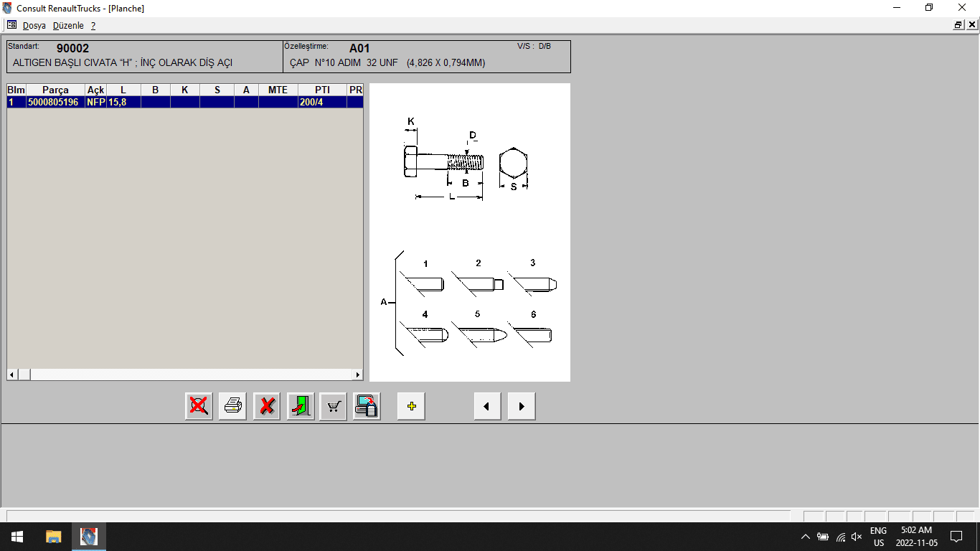
Task: Open the Dosya menu
Action: 34,25
